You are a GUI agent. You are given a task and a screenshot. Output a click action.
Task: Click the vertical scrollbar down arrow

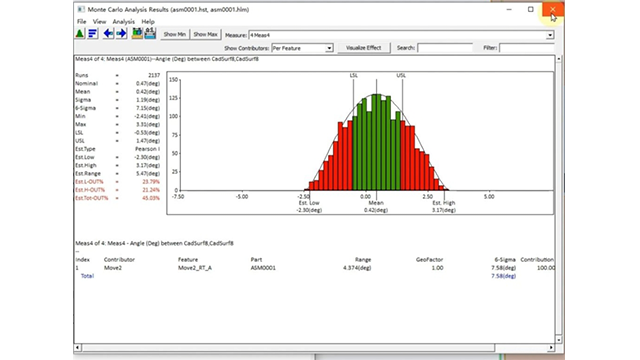pyautogui.click(x=559, y=339)
